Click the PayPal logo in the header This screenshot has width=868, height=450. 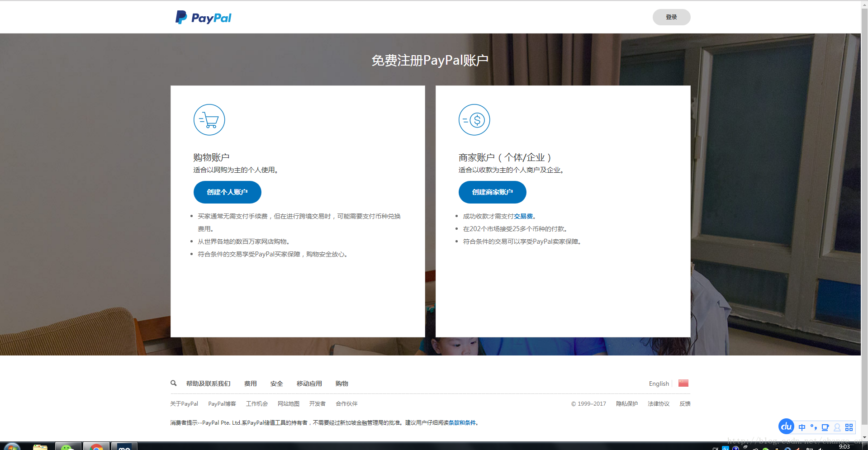click(203, 18)
